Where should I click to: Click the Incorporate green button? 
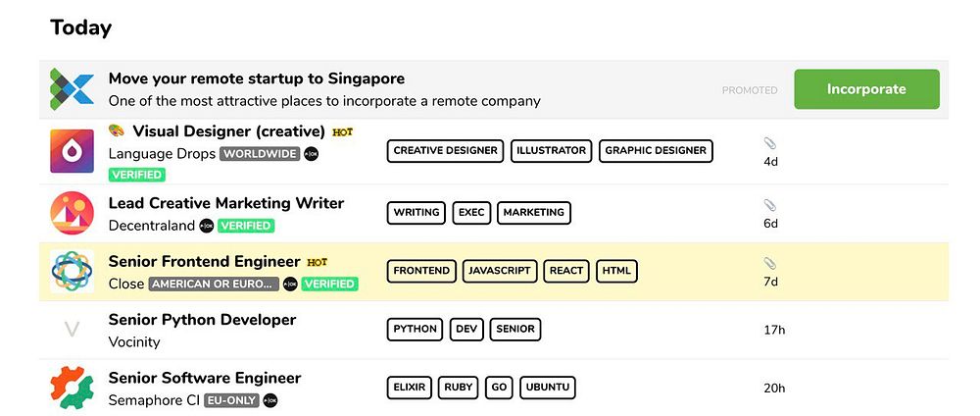coord(866,89)
